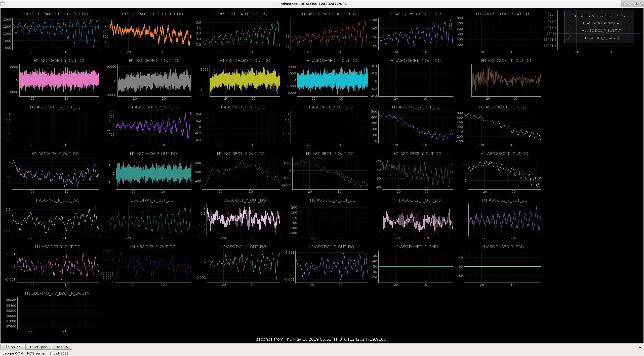Expand the small arrow at status bar right
This screenshot has width=644, height=356.
[x=640, y=347]
